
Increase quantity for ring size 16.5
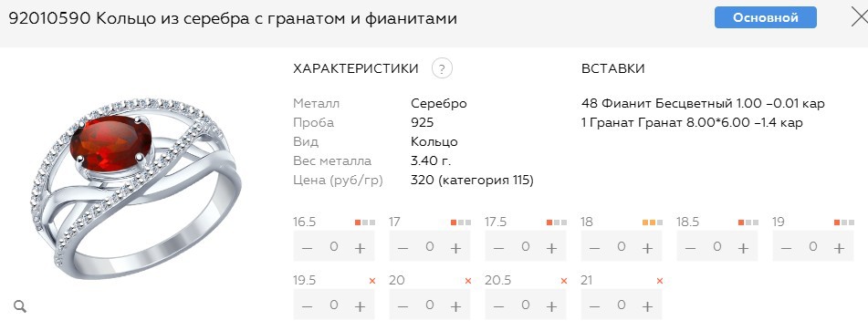pyautogui.click(x=360, y=247)
